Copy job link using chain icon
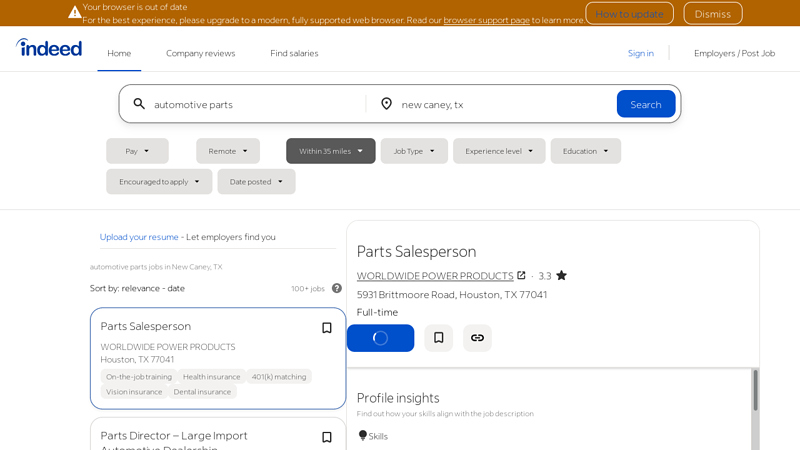Image resolution: width=800 pixels, height=450 pixels. point(477,338)
